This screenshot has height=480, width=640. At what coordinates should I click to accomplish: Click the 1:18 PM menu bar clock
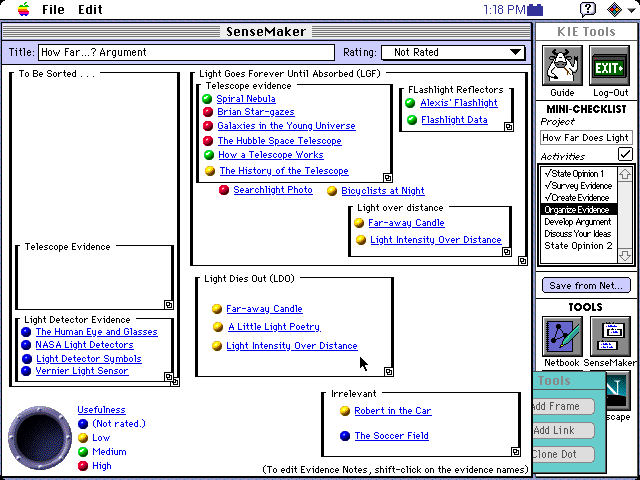click(x=504, y=9)
